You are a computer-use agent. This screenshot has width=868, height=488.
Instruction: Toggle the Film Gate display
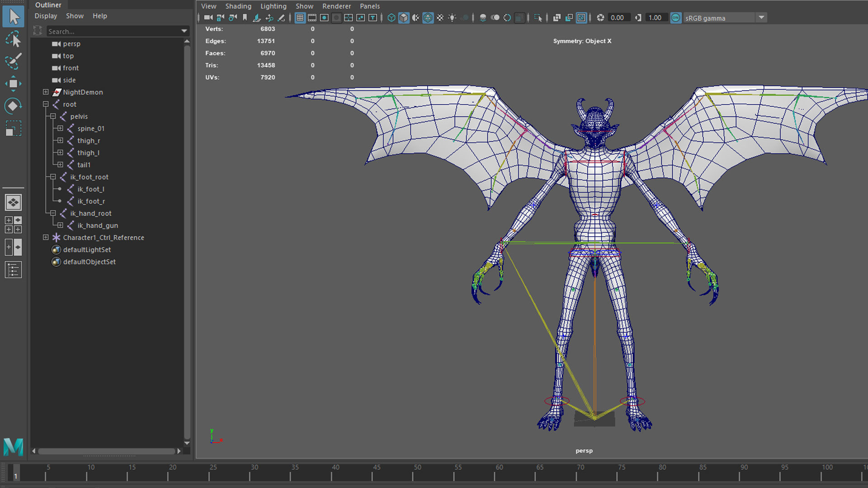tap(312, 18)
